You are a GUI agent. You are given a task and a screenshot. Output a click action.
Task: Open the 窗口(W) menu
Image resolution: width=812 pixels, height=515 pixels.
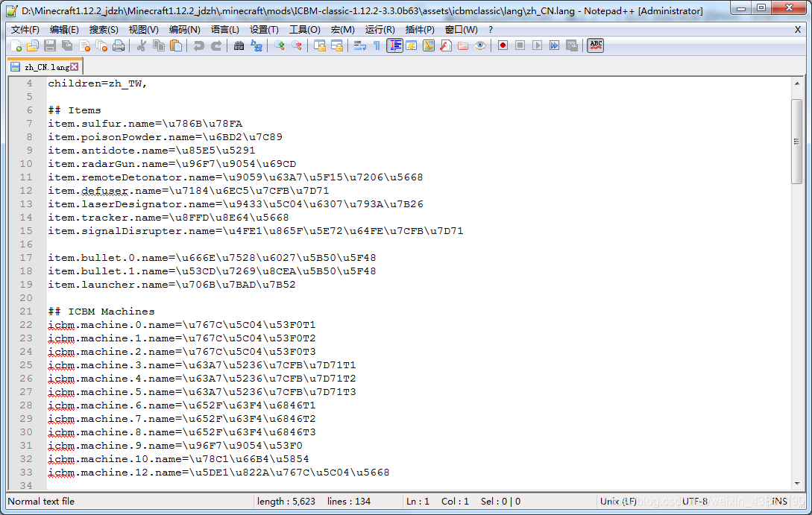[x=462, y=30]
